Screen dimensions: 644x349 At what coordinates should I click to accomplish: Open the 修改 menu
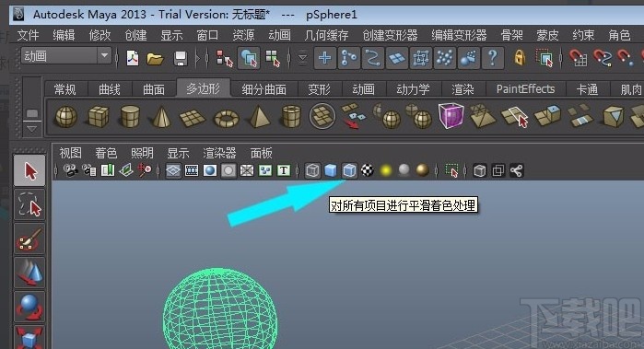coord(100,35)
